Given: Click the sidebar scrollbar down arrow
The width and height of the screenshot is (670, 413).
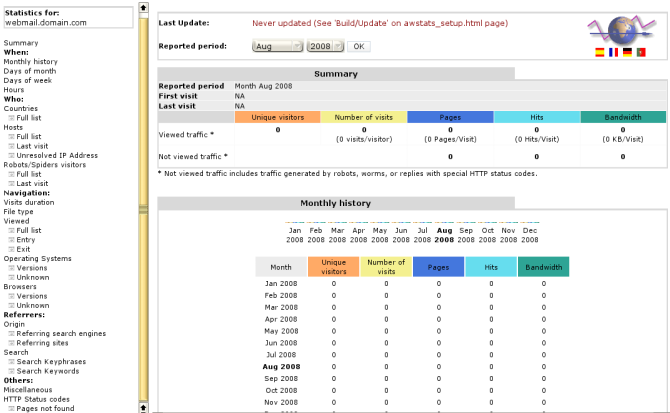Looking at the screenshot, I should click(144, 408).
